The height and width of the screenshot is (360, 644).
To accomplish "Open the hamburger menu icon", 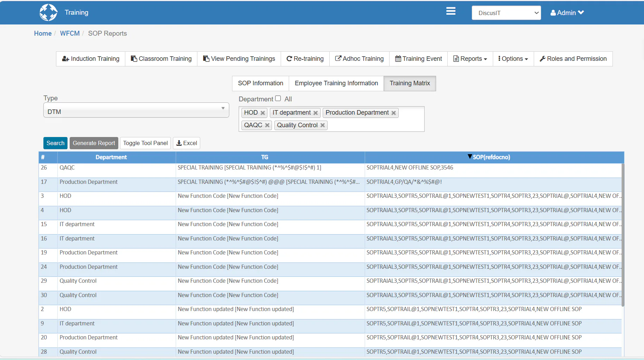I will (451, 11).
